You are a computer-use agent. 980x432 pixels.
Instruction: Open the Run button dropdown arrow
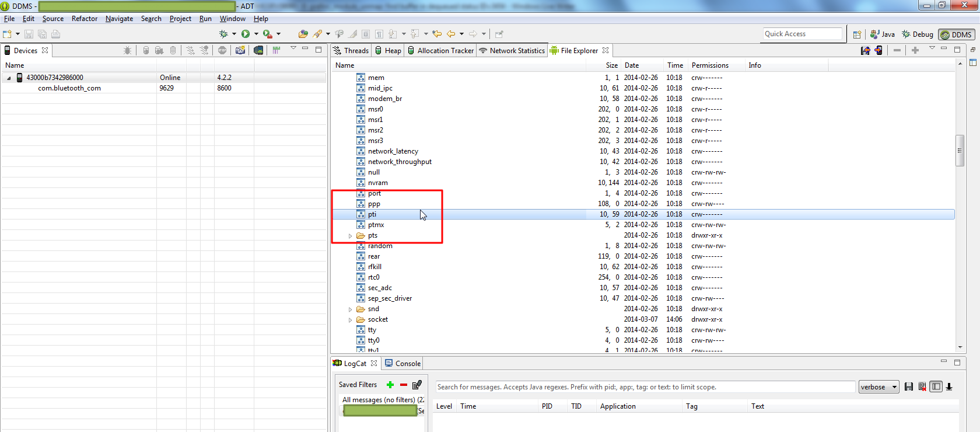(x=256, y=34)
